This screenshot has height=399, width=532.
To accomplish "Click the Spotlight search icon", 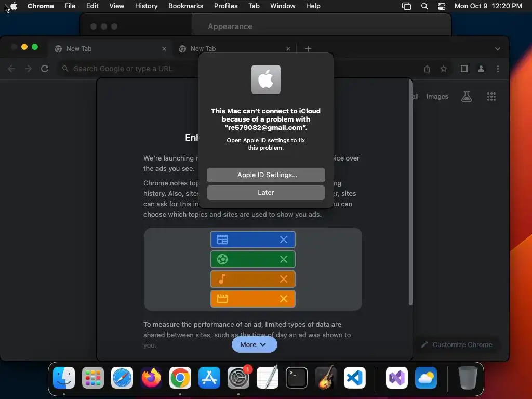I will pos(424,6).
